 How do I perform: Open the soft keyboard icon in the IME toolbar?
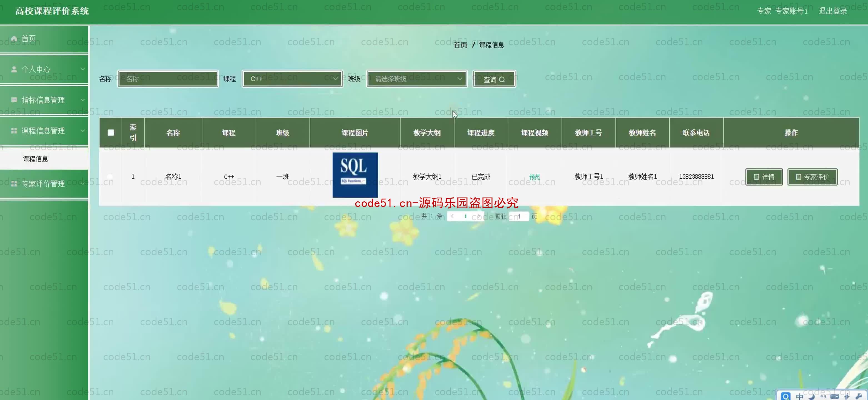(x=835, y=396)
